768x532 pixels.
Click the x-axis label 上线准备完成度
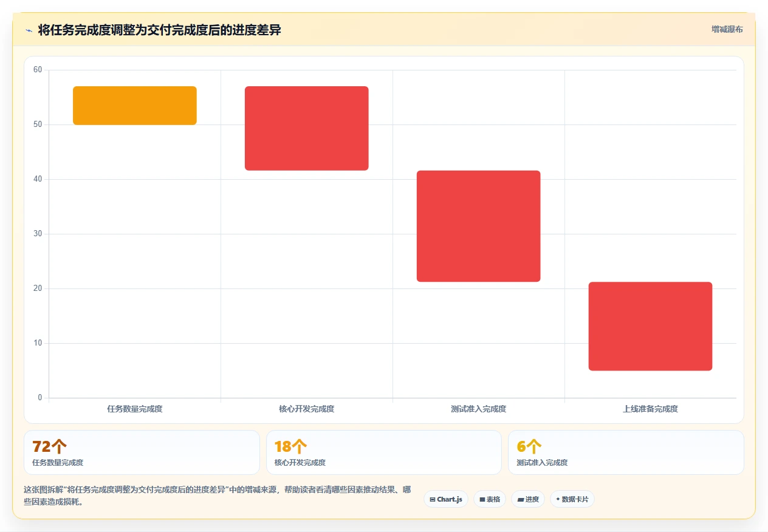click(651, 409)
